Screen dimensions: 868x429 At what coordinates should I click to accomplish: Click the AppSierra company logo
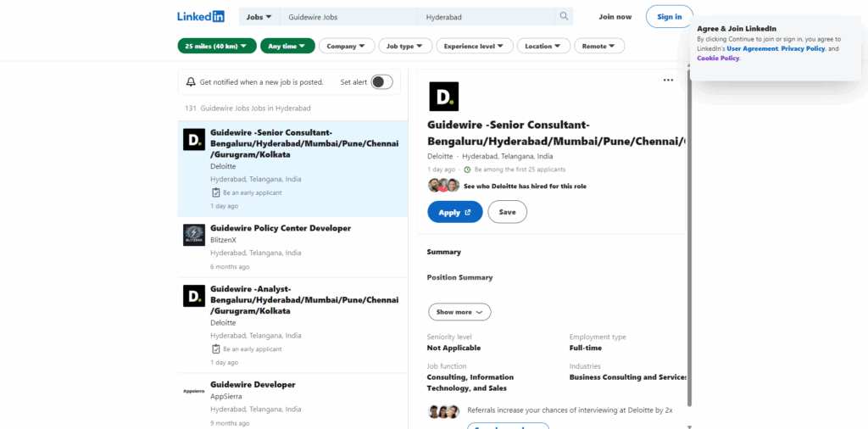(x=194, y=392)
